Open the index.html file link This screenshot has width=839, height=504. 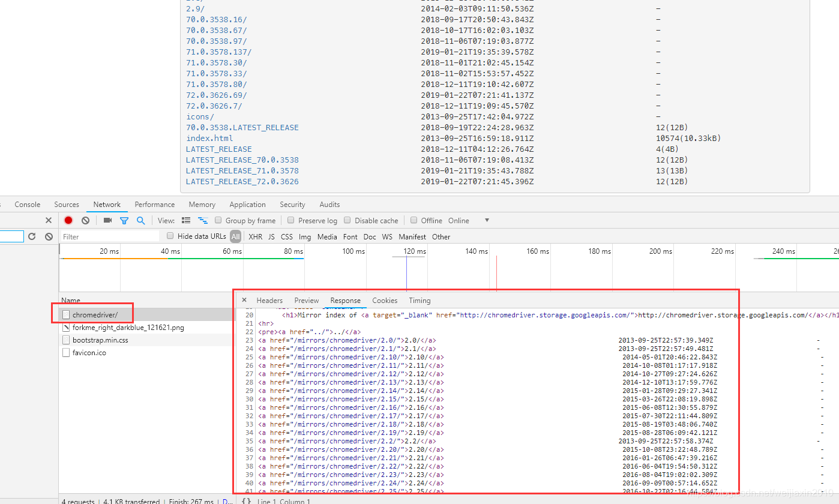[x=209, y=138]
